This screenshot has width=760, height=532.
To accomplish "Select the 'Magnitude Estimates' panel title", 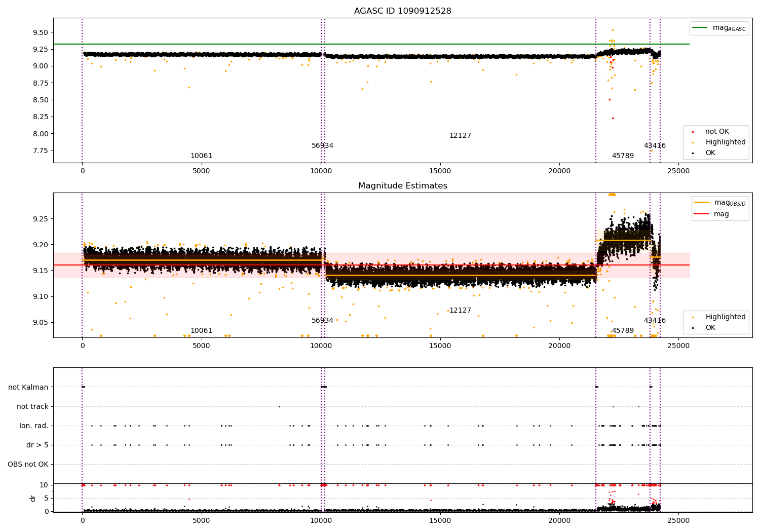I will click(x=402, y=186).
